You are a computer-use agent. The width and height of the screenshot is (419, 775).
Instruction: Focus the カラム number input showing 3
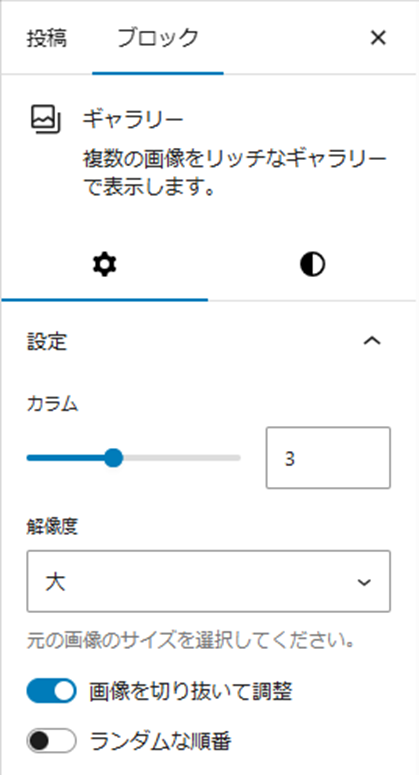(x=328, y=458)
